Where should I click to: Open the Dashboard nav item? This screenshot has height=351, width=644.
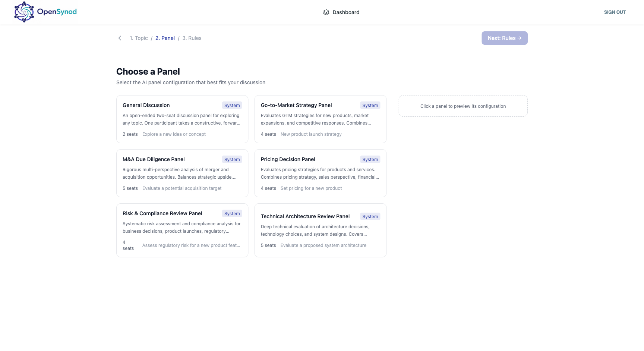coord(341,12)
